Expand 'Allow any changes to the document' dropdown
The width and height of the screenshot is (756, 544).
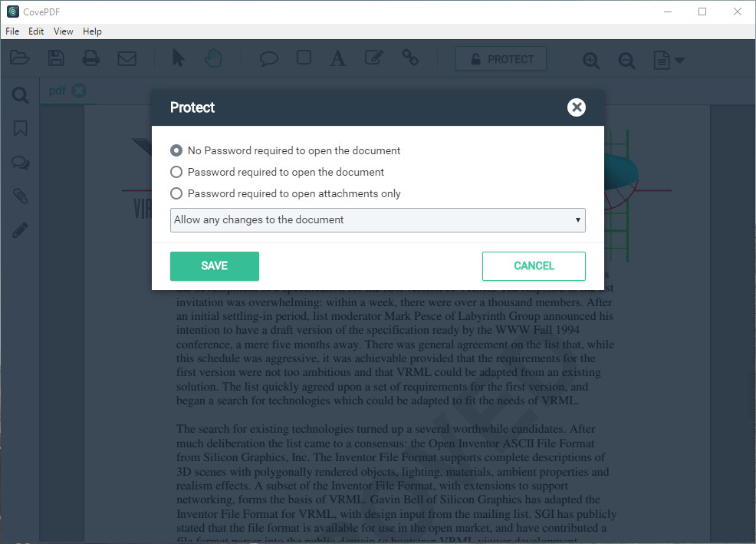pyautogui.click(x=377, y=220)
